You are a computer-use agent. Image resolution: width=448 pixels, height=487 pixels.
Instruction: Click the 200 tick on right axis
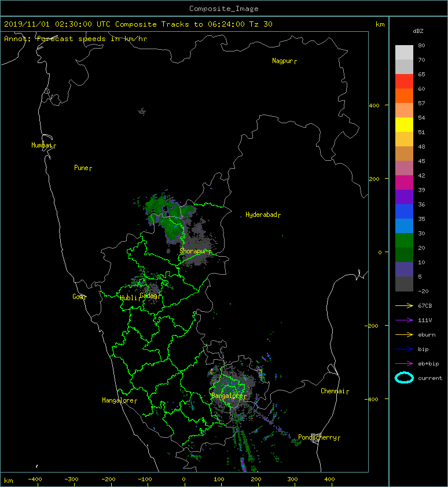[x=374, y=179]
